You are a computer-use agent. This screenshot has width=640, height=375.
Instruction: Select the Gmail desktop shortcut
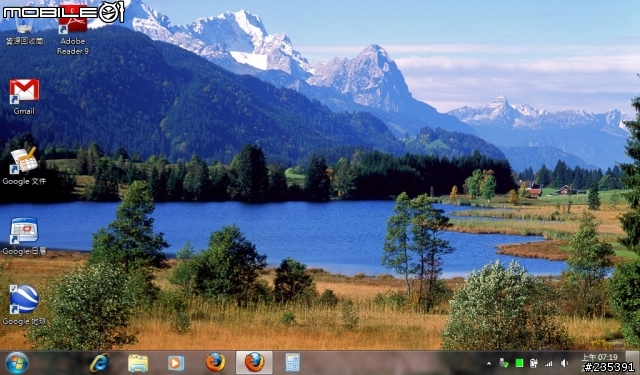24,97
